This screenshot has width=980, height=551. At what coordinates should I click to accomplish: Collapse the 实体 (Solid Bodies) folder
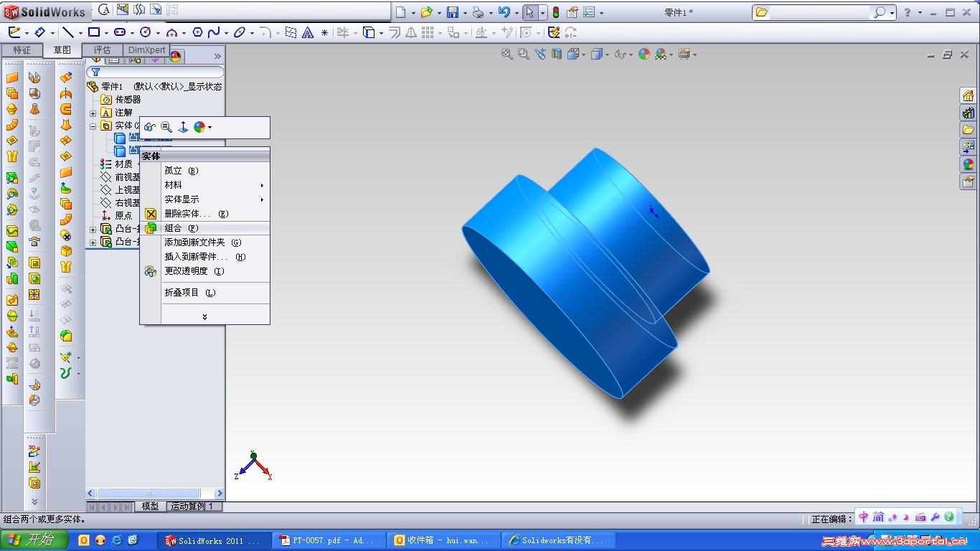[x=93, y=126]
